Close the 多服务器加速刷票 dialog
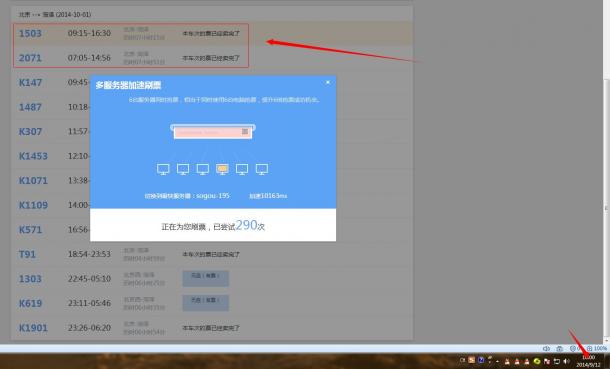 328,82
